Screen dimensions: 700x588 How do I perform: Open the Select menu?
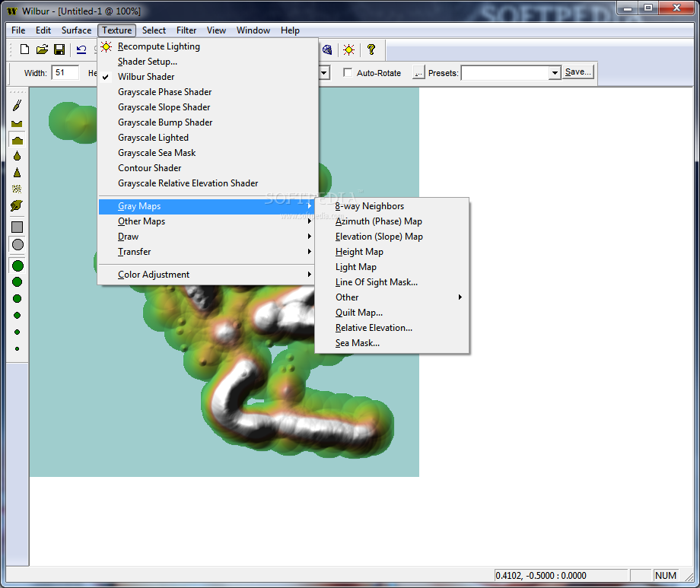154,30
